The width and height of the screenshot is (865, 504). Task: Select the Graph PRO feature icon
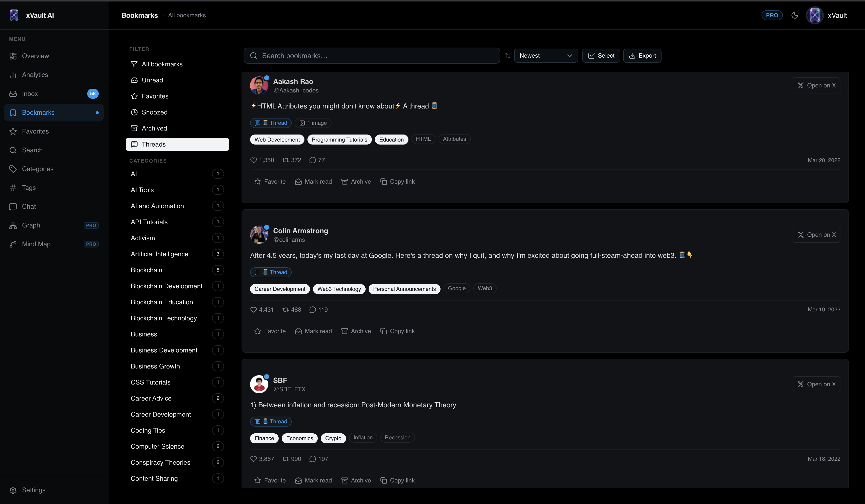point(13,225)
